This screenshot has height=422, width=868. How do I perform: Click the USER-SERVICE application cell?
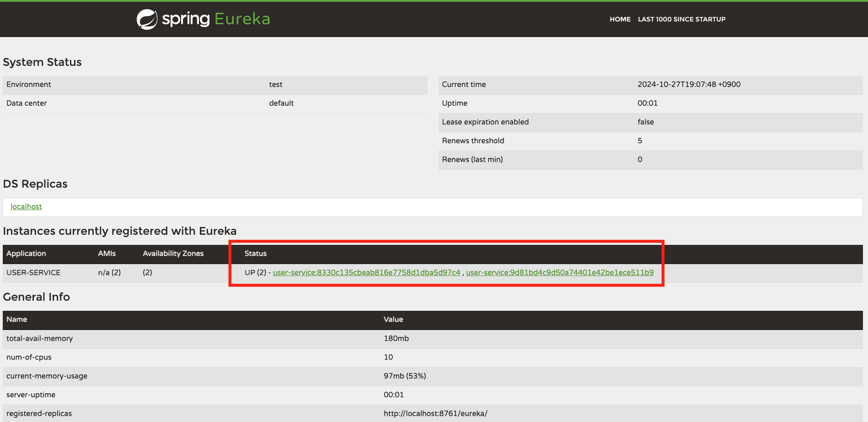(x=33, y=273)
